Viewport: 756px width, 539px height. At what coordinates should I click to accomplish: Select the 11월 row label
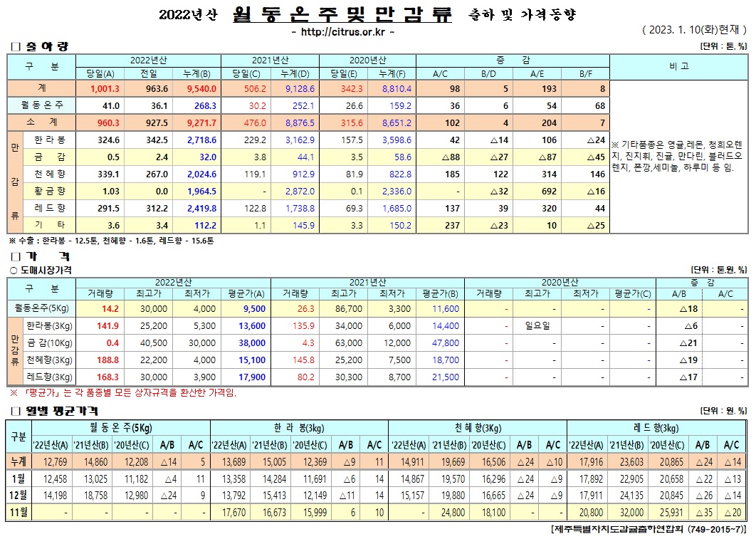(18, 512)
